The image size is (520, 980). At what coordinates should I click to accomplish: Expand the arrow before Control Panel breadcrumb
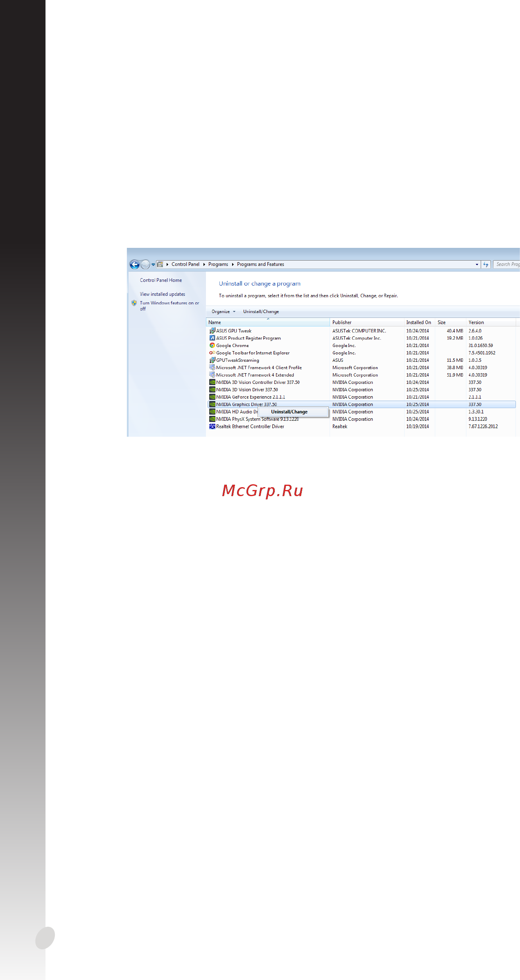point(167,265)
